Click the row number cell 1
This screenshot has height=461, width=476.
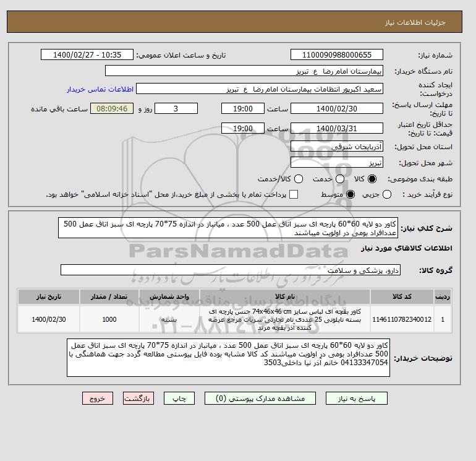(443, 319)
